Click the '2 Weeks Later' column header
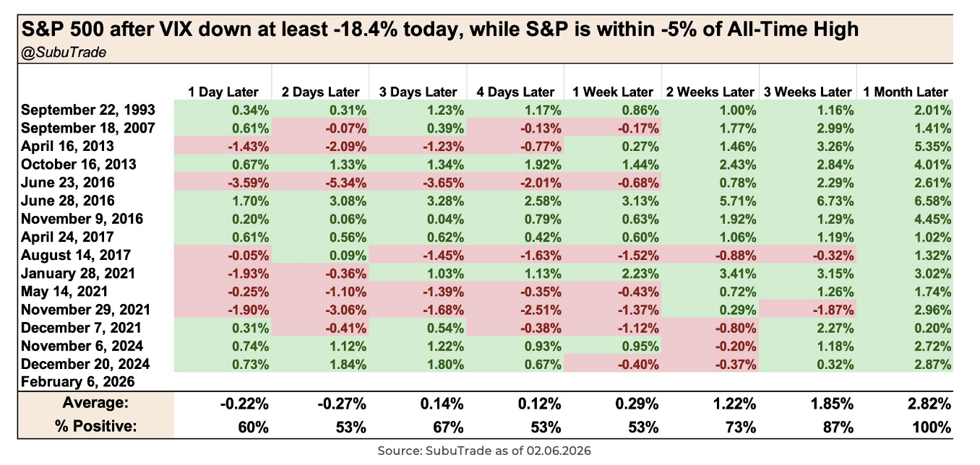The height and width of the screenshot is (465, 980). coord(709,92)
